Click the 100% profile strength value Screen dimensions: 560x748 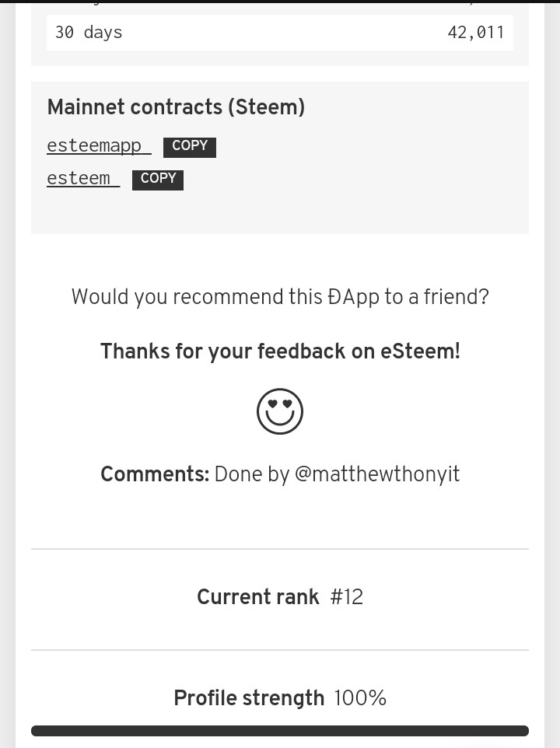point(360,698)
